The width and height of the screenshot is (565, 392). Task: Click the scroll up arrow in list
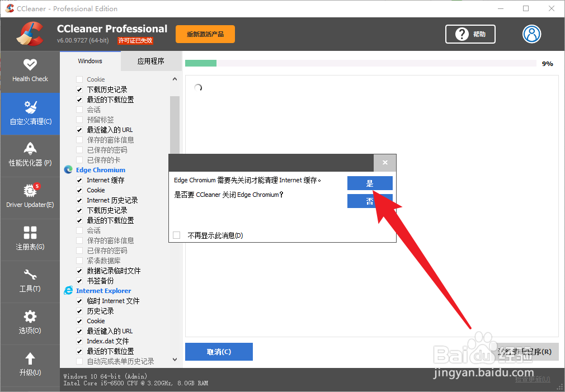coord(175,79)
